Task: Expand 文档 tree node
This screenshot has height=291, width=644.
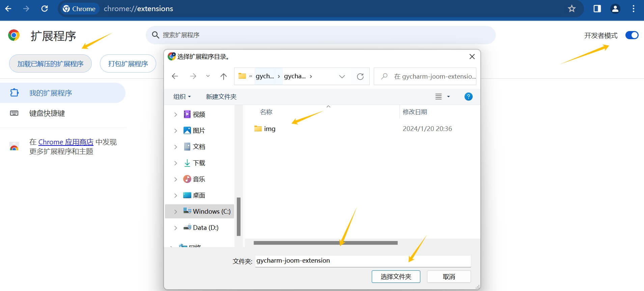Action: tap(175, 147)
